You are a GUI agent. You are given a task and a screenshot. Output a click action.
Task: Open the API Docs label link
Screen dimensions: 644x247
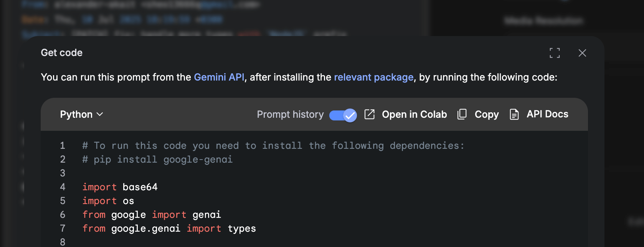click(547, 114)
